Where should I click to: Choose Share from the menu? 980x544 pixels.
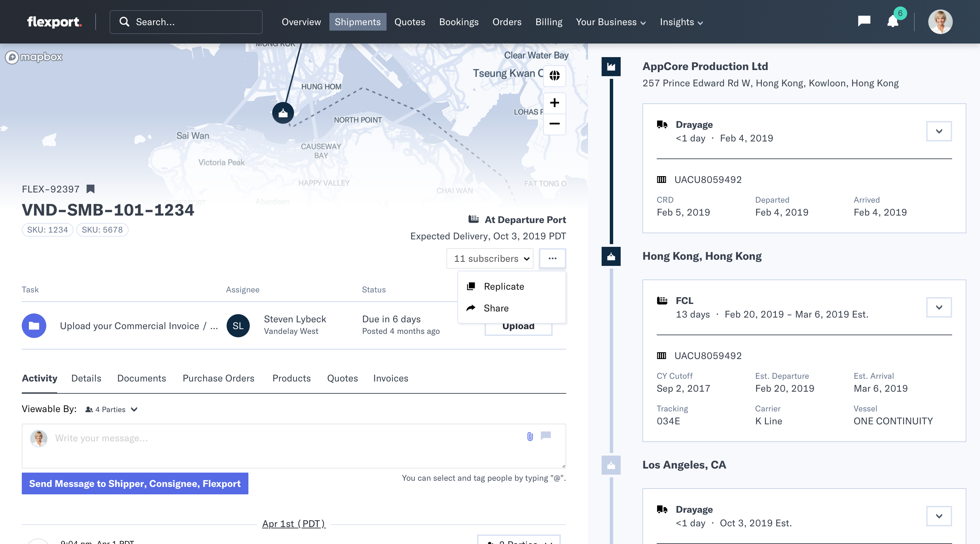(496, 308)
